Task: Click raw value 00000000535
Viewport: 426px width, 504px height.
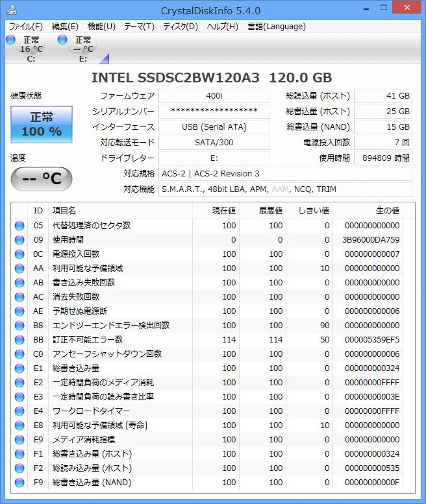Action: (372, 468)
